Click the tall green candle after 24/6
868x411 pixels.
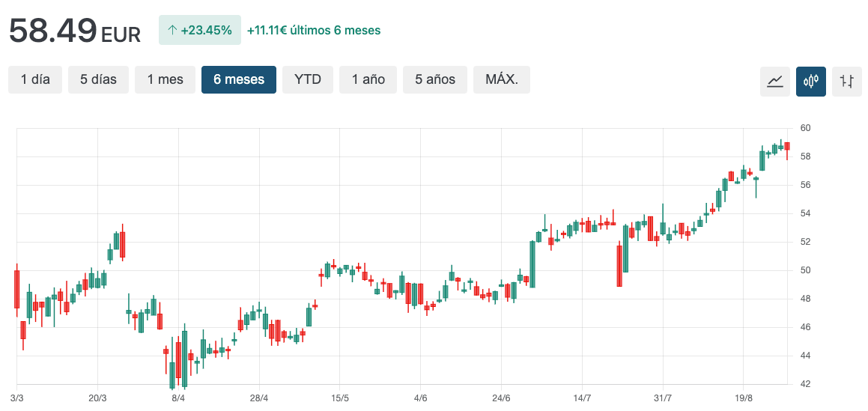click(532, 264)
